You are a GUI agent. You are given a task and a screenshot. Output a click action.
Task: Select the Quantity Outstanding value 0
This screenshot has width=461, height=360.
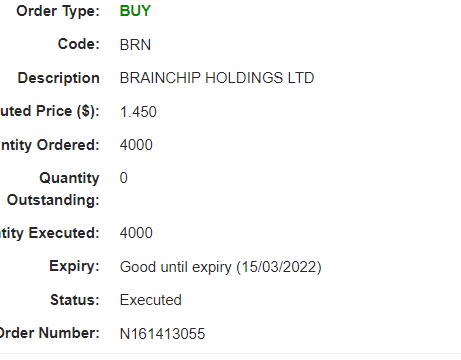tap(124, 178)
